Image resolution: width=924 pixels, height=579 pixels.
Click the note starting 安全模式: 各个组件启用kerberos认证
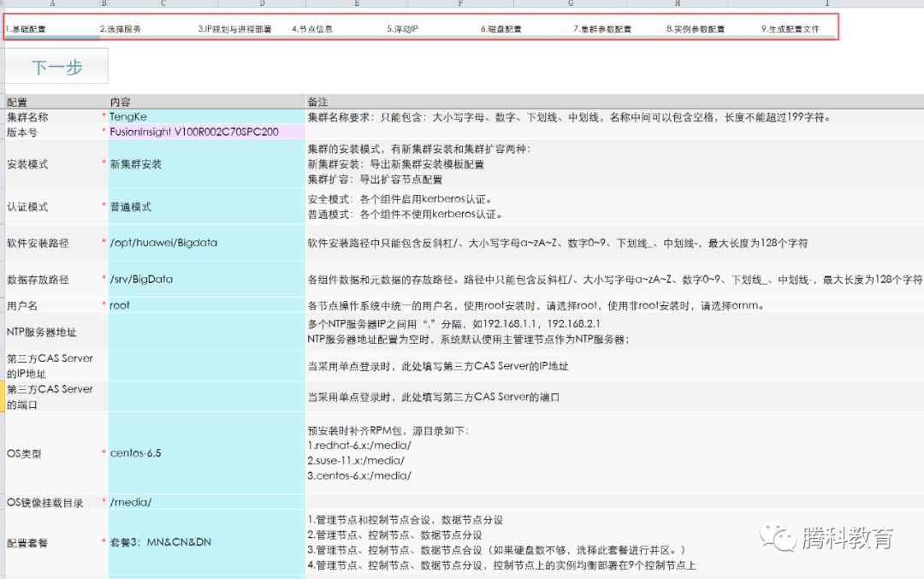click(x=400, y=199)
